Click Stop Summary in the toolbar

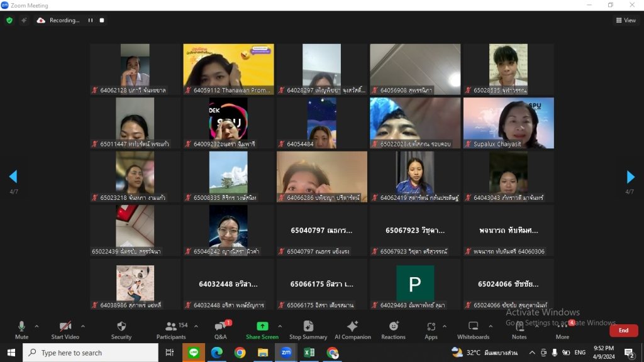(308, 330)
